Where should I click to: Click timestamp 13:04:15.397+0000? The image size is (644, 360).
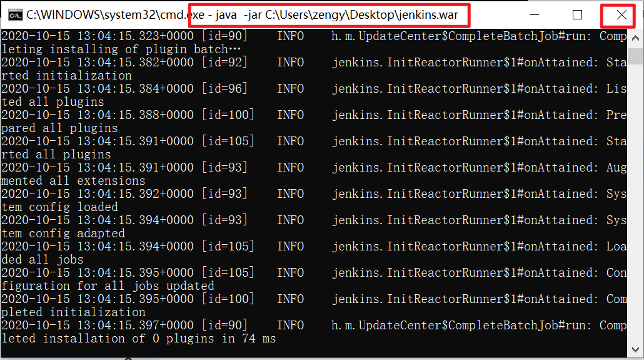(136, 326)
